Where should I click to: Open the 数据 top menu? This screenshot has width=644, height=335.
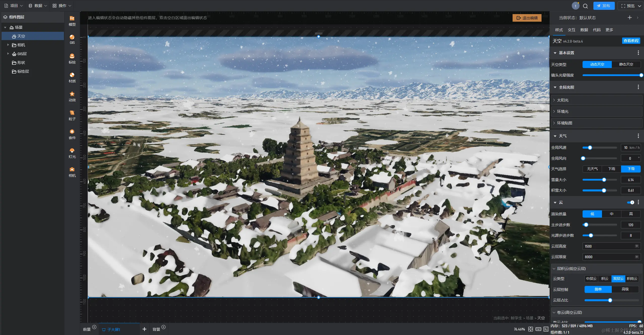pyautogui.click(x=38, y=6)
